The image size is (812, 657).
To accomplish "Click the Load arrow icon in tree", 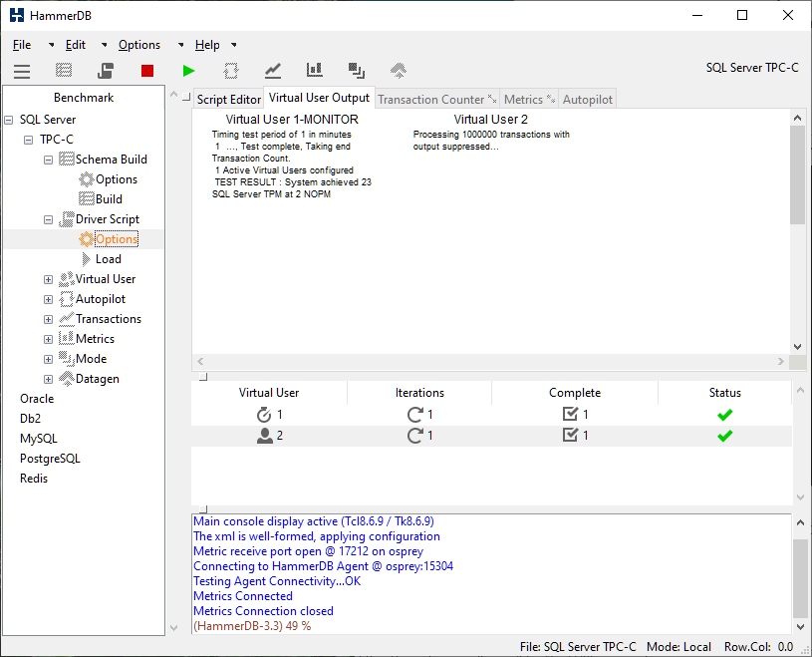I will [86, 259].
